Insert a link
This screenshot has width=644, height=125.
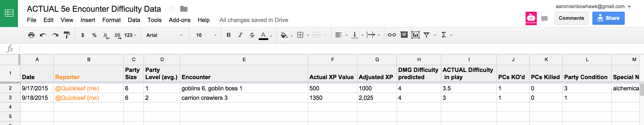(x=392, y=35)
